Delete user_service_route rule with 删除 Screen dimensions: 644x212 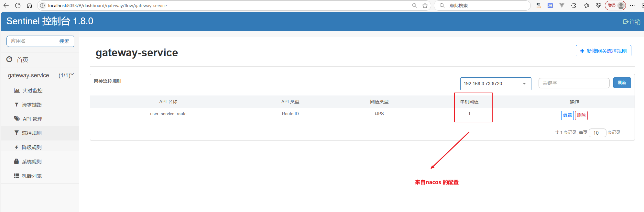click(x=581, y=115)
